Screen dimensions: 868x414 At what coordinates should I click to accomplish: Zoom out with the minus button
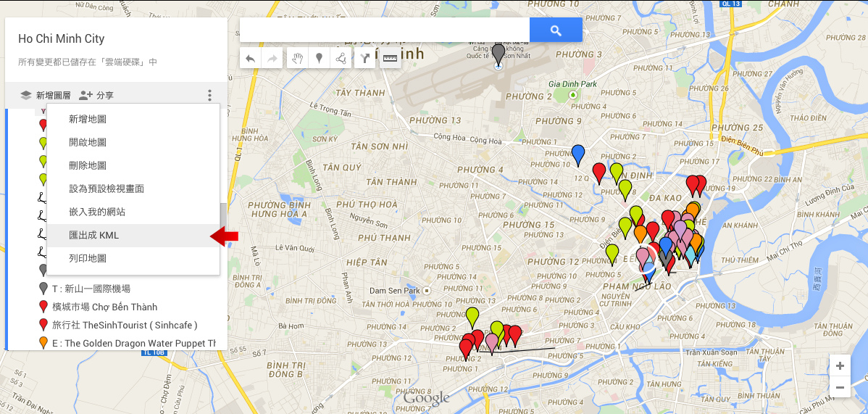pos(840,387)
